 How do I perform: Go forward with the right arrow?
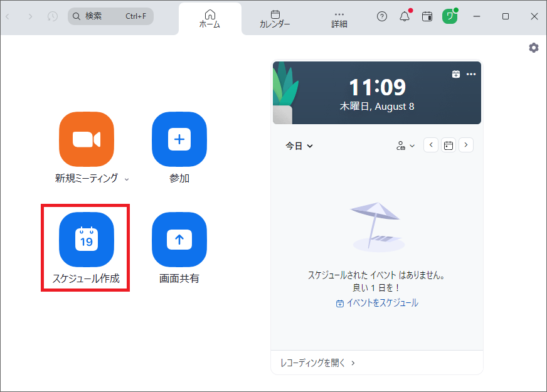click(30, 16)
